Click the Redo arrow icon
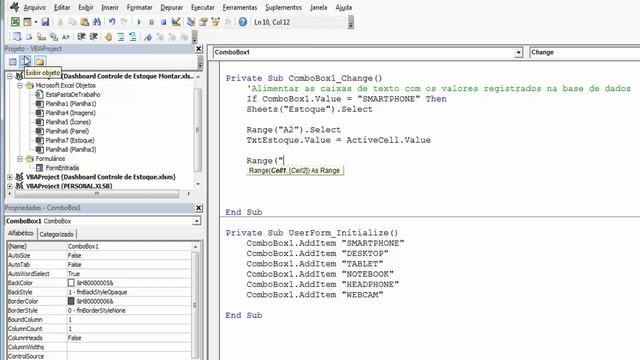Screen dimensions: 640x360 click(124, 22)
